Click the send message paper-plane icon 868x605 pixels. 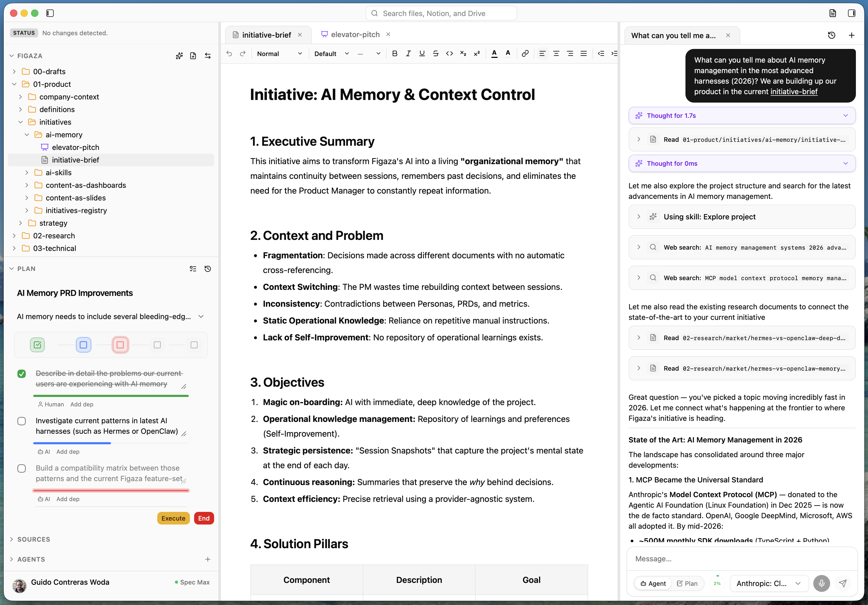tap(843, 583)
